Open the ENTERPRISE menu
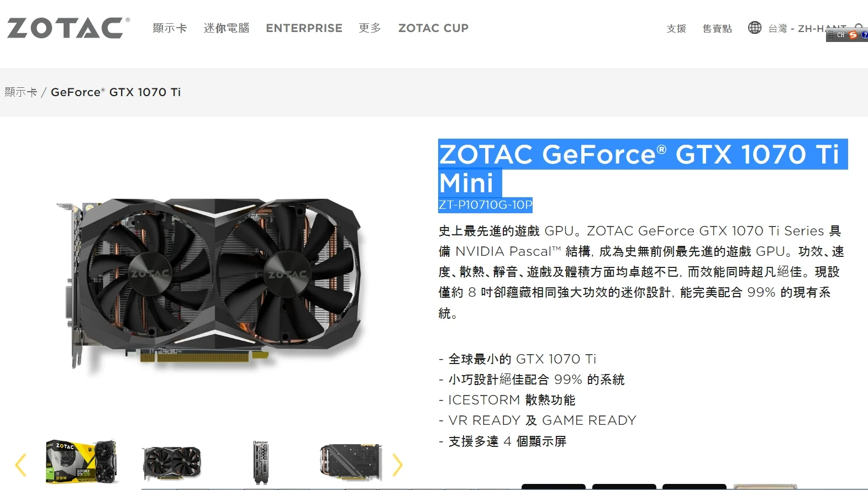This screenshot has height=490, width=868. [304, 28]
